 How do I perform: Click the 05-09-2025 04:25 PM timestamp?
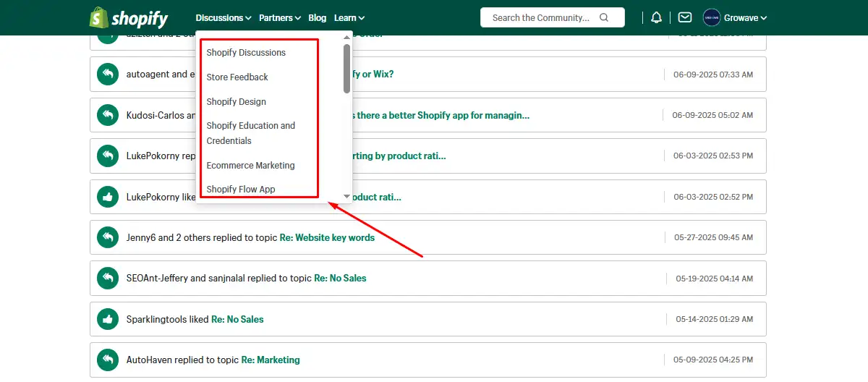tap(714, 360)
